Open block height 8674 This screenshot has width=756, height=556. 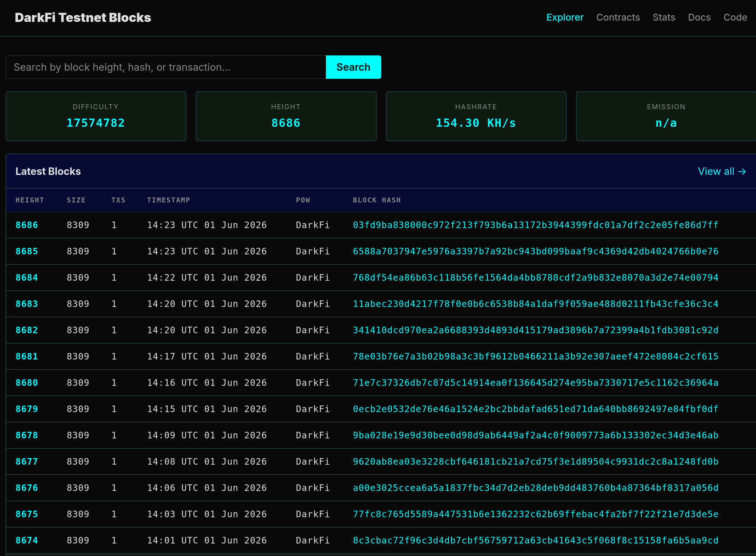(27, 540)
